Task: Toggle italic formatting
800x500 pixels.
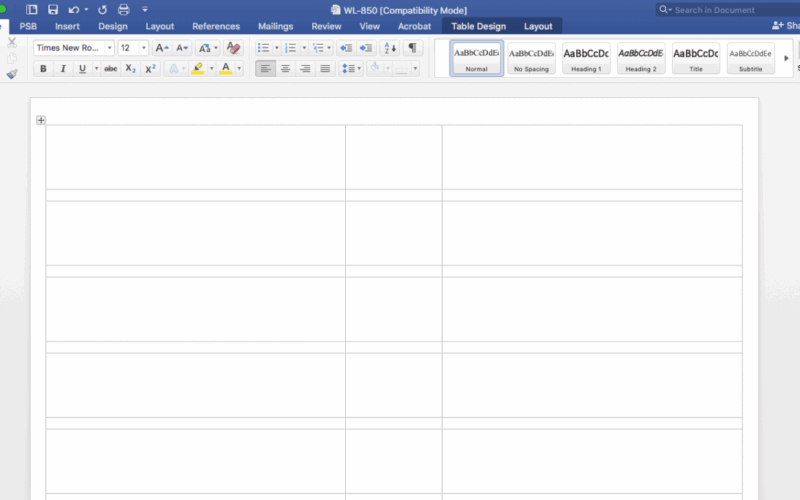Action: [63, 68]
